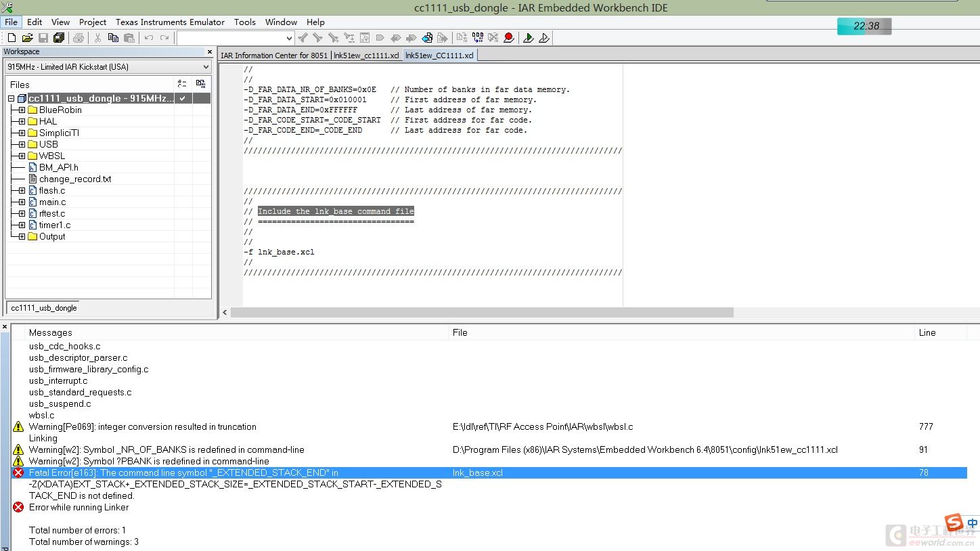Viewport: 980px width, 551px height.
Task: Click the Find toolbar icon
Action: tap(334, 38)
